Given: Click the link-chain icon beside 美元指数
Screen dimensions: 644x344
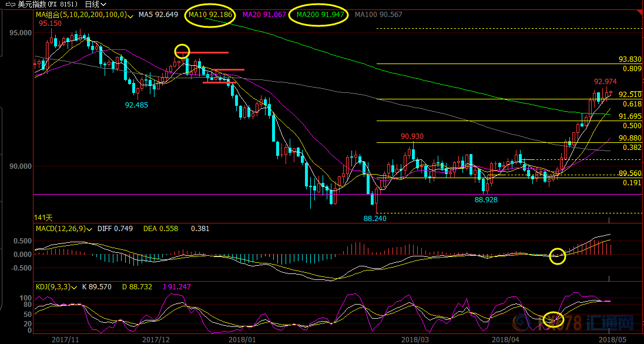Looking at the screenshot, I should tap(11, 5).
